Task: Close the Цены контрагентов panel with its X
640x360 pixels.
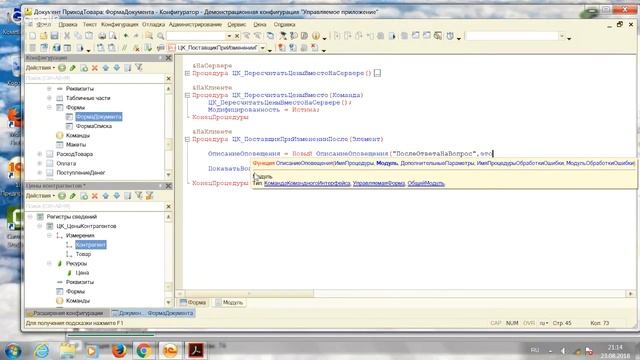Action: (168, 186)
